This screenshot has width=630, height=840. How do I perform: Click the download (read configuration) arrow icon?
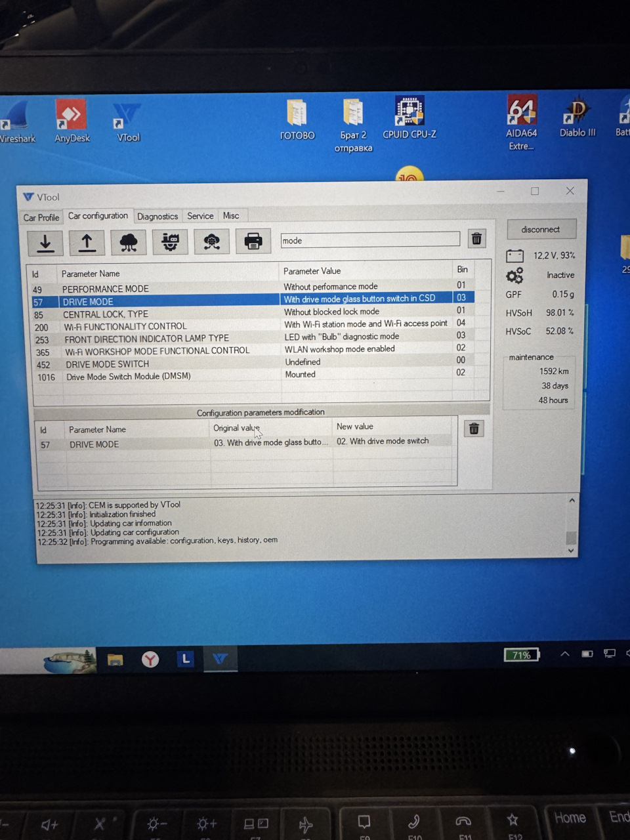click(45, 243)
